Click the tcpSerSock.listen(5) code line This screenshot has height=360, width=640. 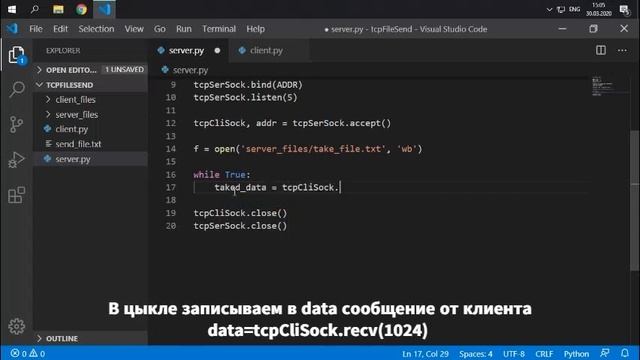[x=245, y=98]
